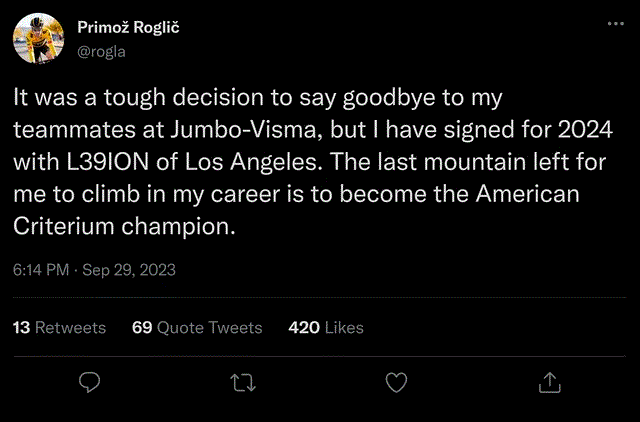Viewport: 640px width, 422px height.
Task: Retweet this tweet with the arrows icon
Action: coord(243,382)
